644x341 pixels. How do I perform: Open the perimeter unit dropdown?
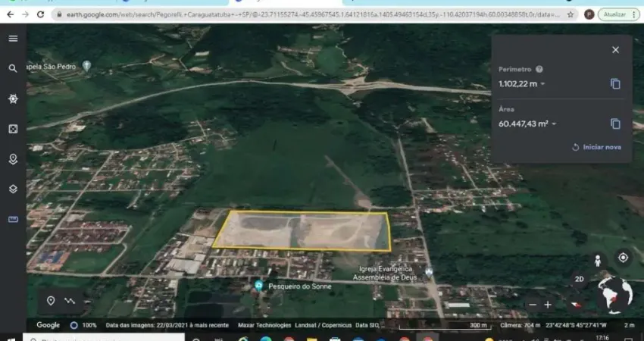pos(542,84)
